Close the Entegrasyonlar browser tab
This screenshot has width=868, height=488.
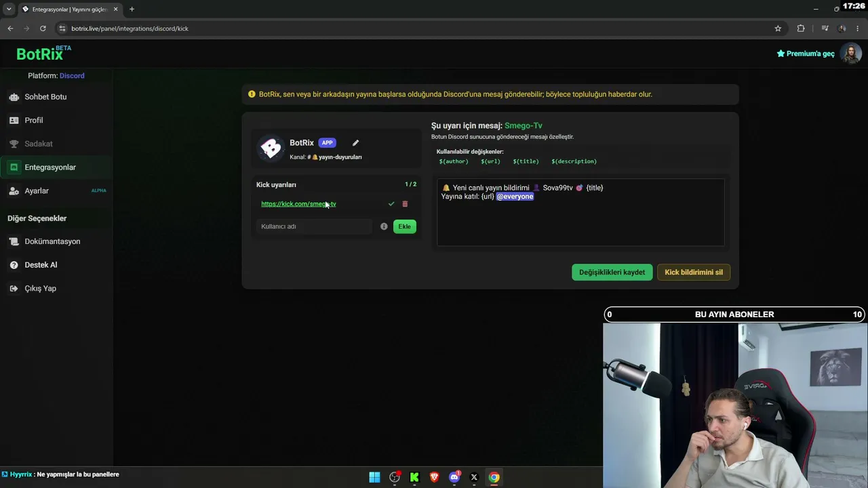tap(116, 9)
